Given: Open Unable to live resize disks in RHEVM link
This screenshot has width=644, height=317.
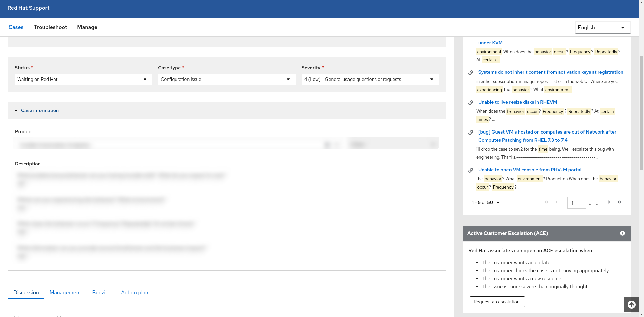Looking at the screenshot, I should [518, 102].
